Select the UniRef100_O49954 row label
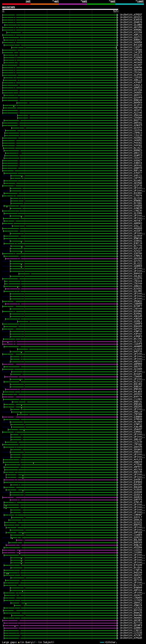This screenshot has height=644, width=146. point(131,42)
